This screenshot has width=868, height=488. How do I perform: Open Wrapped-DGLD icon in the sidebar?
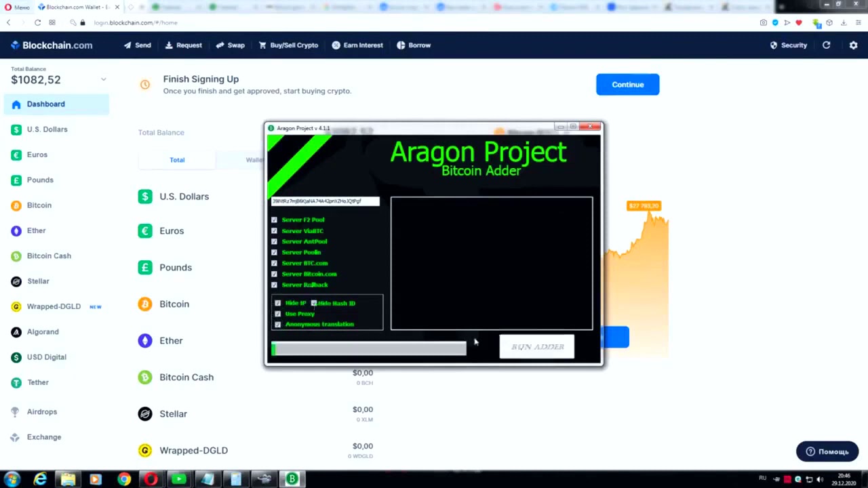16,307
